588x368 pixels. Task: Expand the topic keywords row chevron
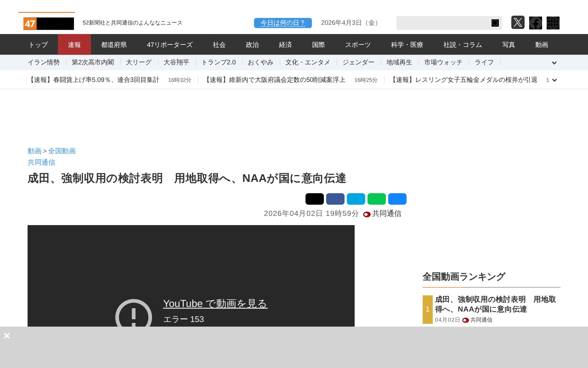pyautogui.click(x=554, y=63)
